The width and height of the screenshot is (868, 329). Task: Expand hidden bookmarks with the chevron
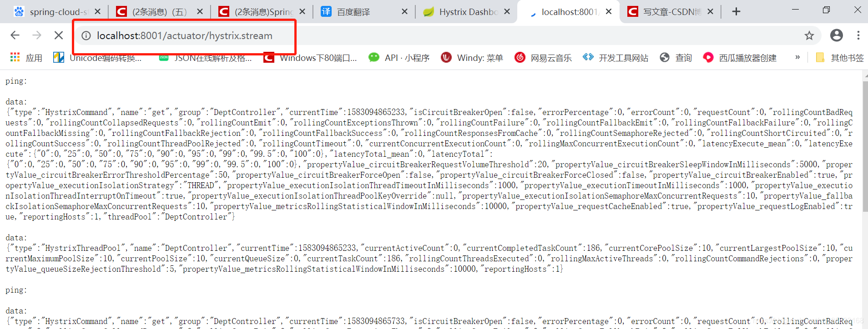coord(797,57)
